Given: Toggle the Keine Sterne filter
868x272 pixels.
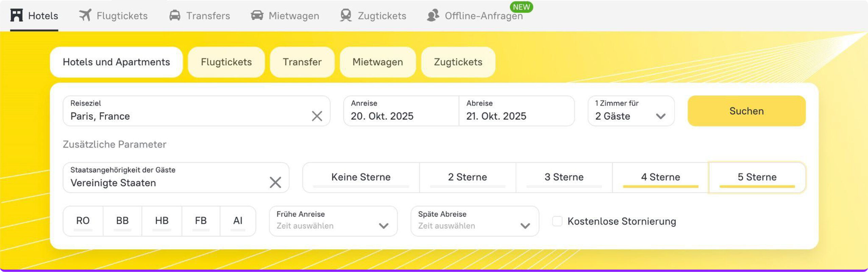Looking at the screenshot, I should (361, 177).
